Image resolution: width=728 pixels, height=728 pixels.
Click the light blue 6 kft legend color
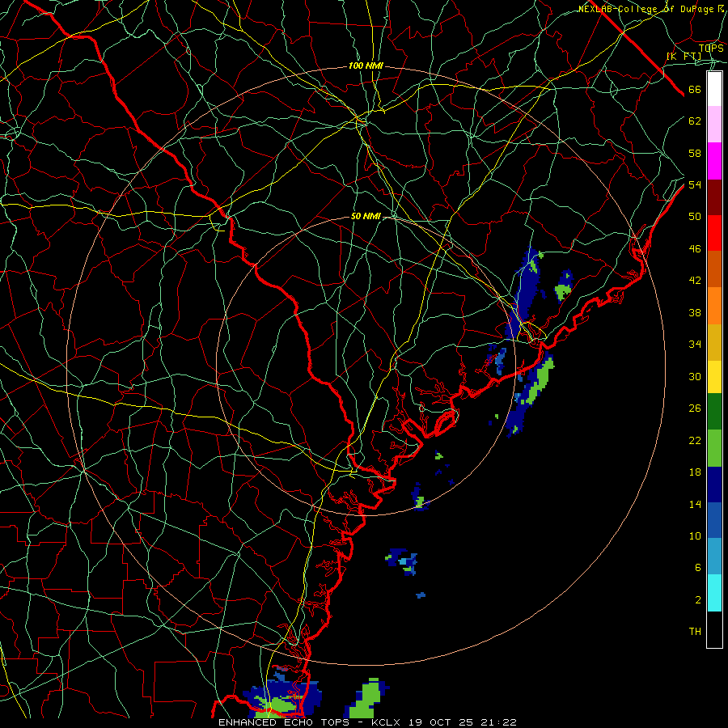(x=714, y=556)
